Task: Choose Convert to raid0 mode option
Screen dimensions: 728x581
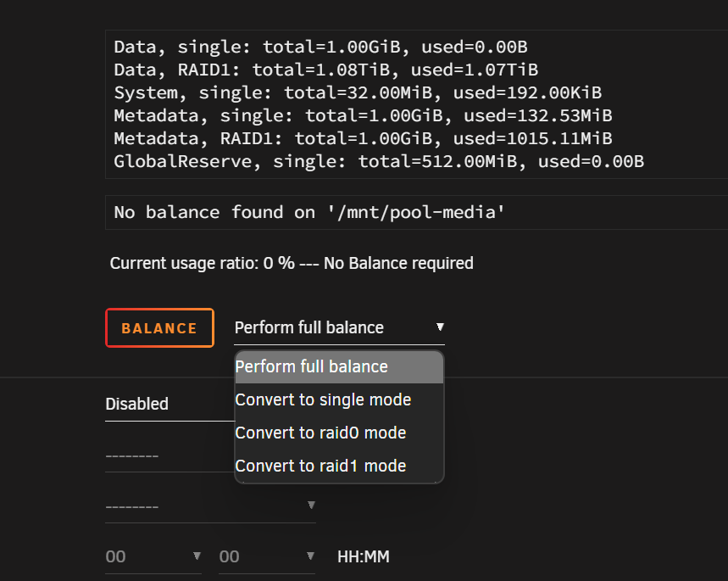Action: pyautogui.click(x=339, y=433)
